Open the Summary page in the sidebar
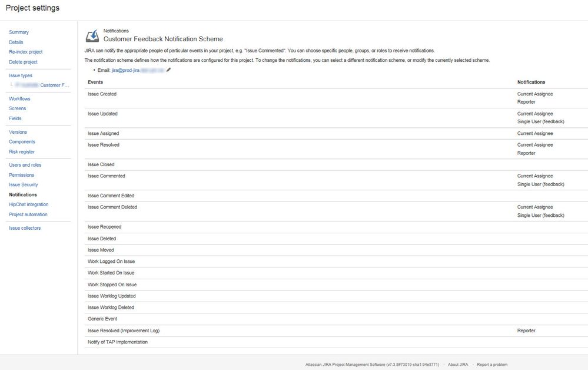The image size is (588, 370). tap(19, 32)
